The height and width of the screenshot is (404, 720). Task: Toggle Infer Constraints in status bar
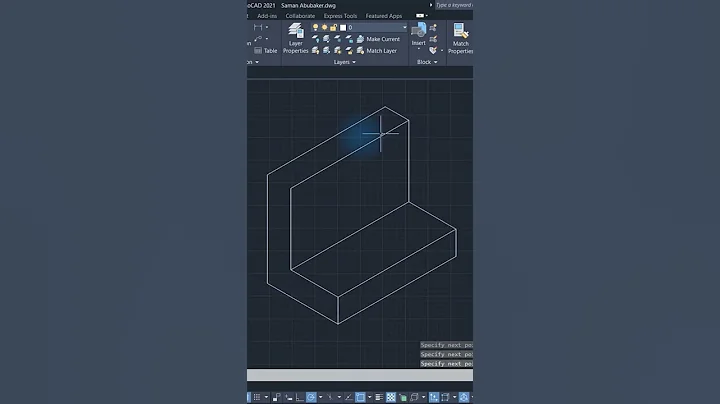pyautogui.click(x=276, y=397)
